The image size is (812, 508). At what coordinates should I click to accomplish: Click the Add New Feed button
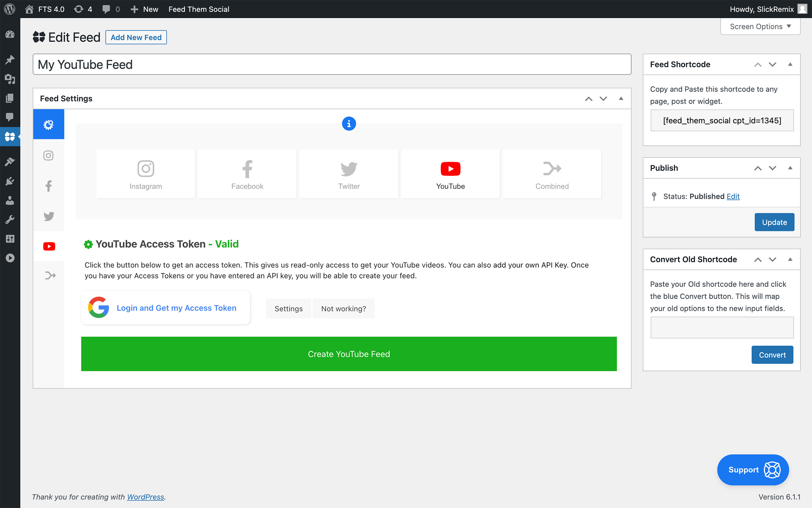point(136,37)
